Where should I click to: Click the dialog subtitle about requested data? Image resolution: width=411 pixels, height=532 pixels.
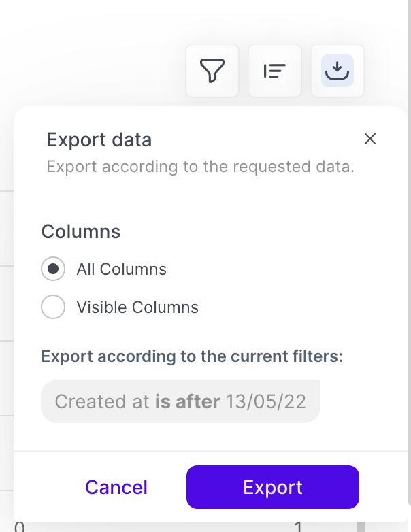[200, 167]
